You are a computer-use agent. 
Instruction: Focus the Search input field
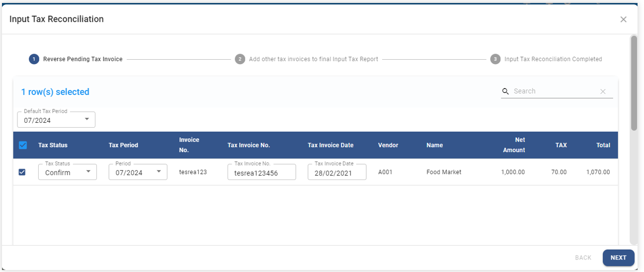tap(554, 91)
